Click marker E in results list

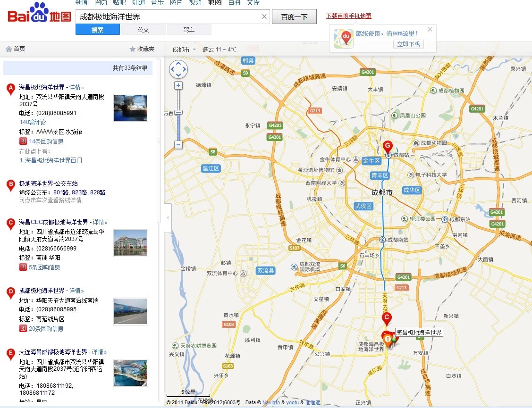11,354
